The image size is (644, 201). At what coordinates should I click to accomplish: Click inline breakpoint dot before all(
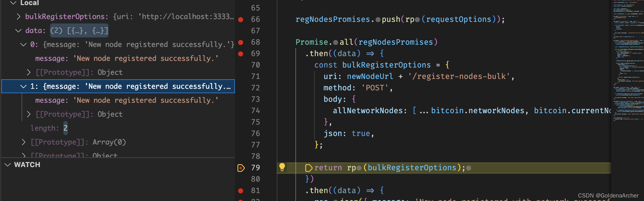tap(336, 43)
